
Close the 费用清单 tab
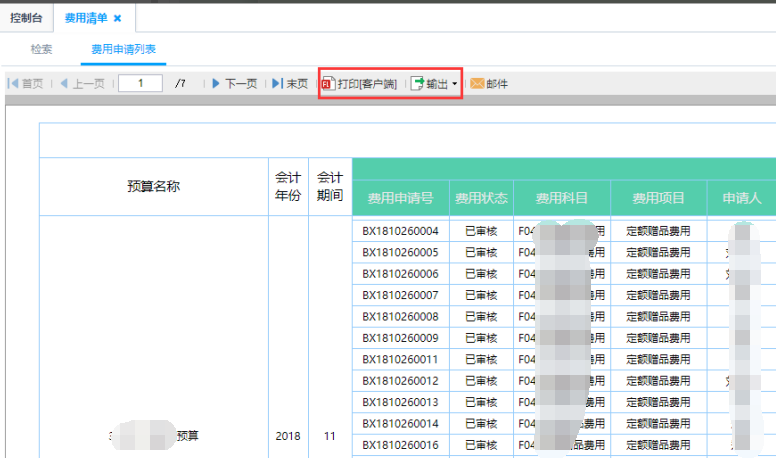point(117,19)
